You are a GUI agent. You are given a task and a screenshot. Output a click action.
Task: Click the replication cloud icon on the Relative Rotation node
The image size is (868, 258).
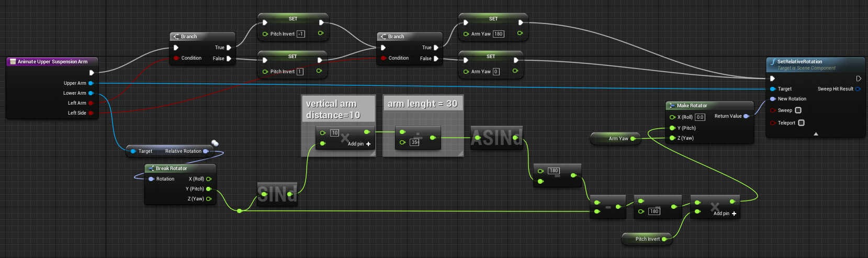tap(215, 143)
